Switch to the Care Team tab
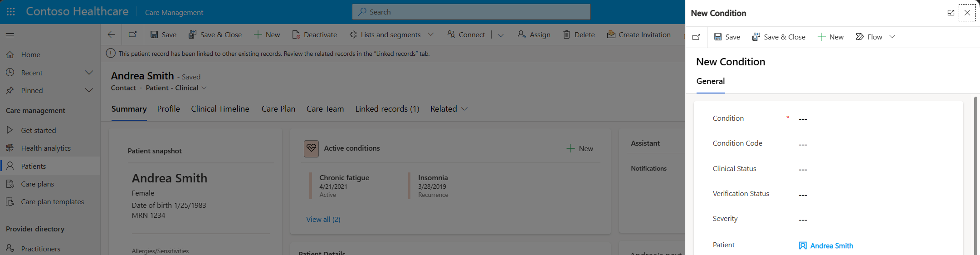 click(x=325, y=109)
